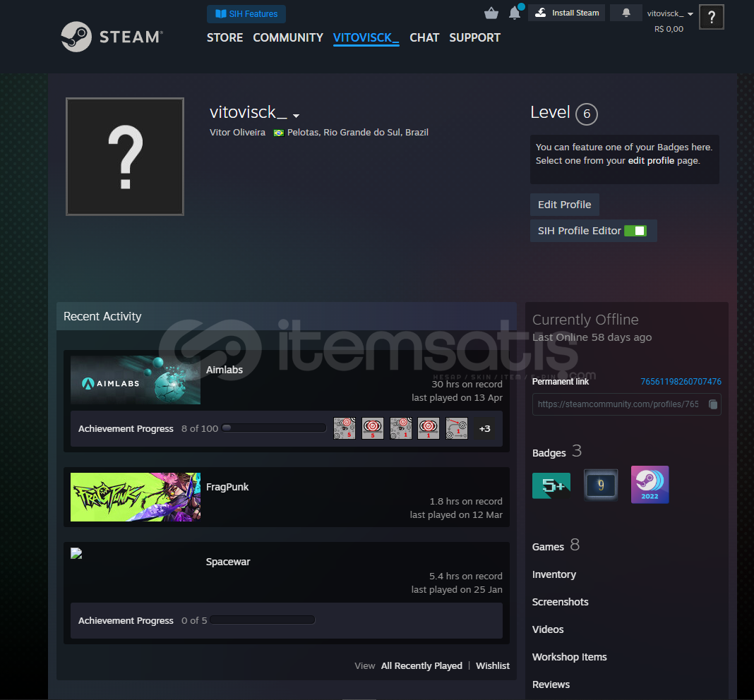Click the first Aimlabs achievement icon
This screenshot has width=754, height=700.
[345, 428]
